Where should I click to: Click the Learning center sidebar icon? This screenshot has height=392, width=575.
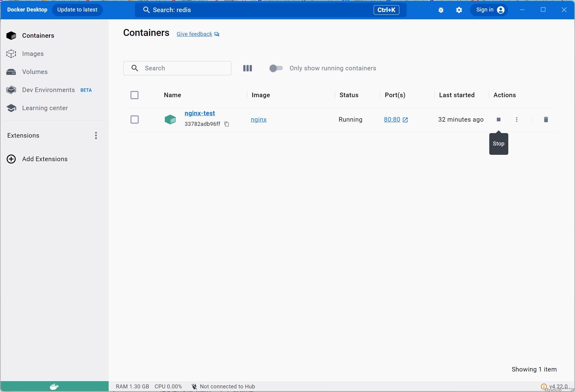click(x=11, y=108)
